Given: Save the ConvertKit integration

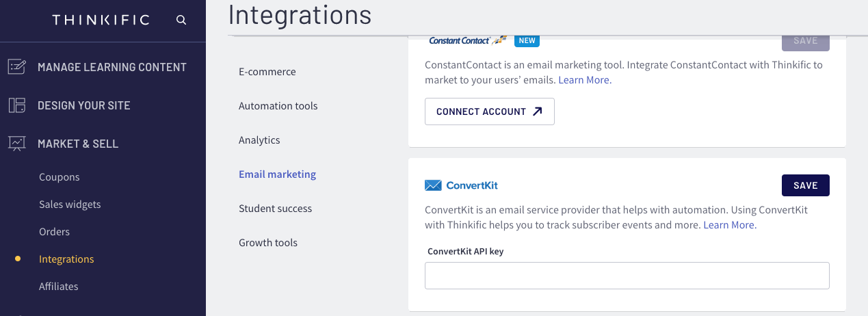Looking at the screenshot, I should (806, 185).
